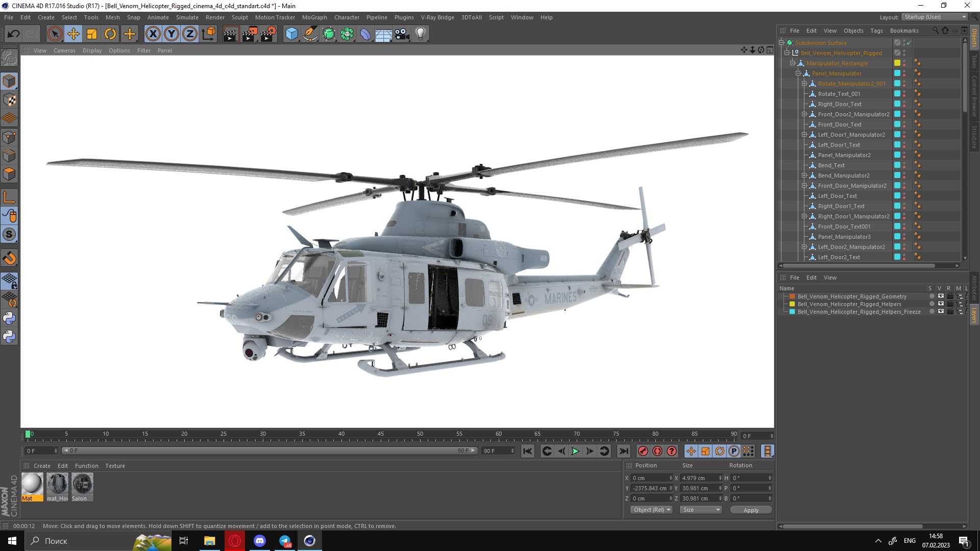Click the Position Y input field

[x=652, y=488]
